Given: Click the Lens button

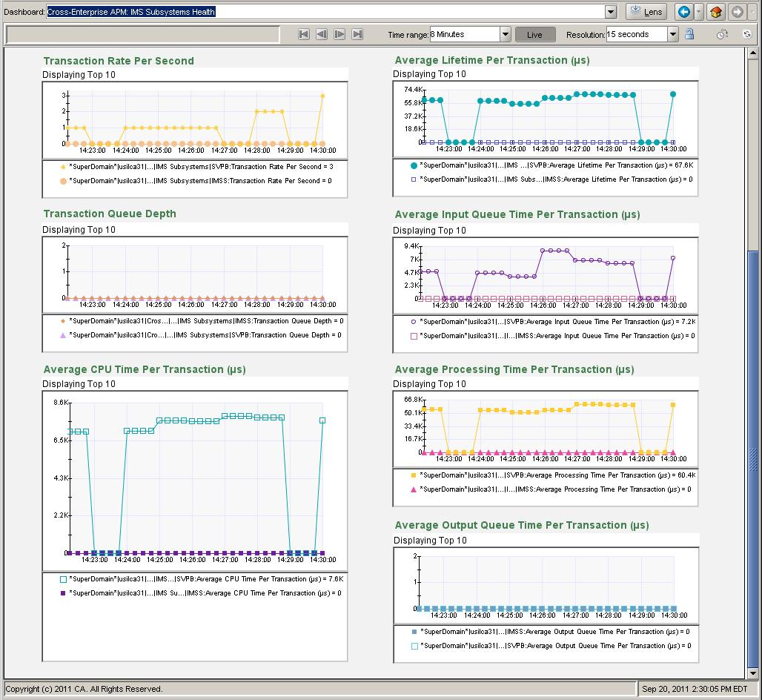Looking at the screenshot, I should tap(646, 12).
